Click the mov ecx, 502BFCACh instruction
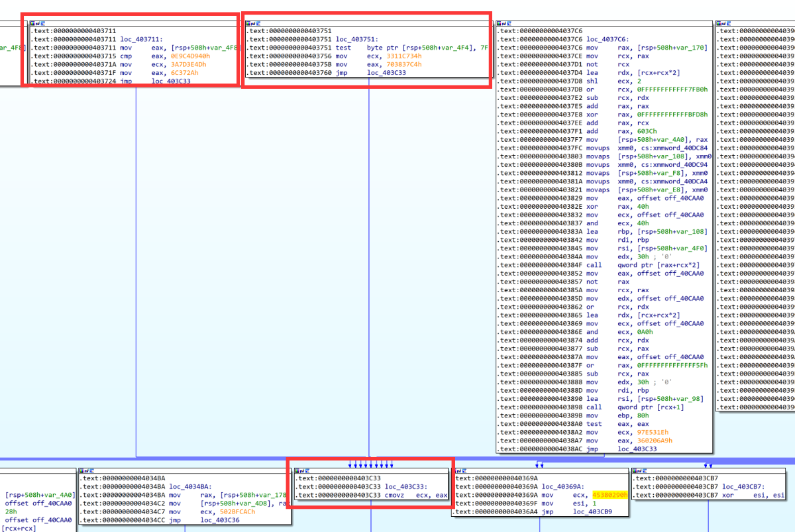This screenshot has height=532, width=795. (168, 512)
